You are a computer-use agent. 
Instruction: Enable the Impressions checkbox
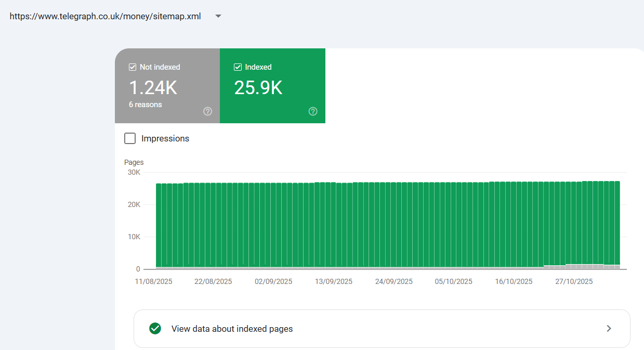130,138
